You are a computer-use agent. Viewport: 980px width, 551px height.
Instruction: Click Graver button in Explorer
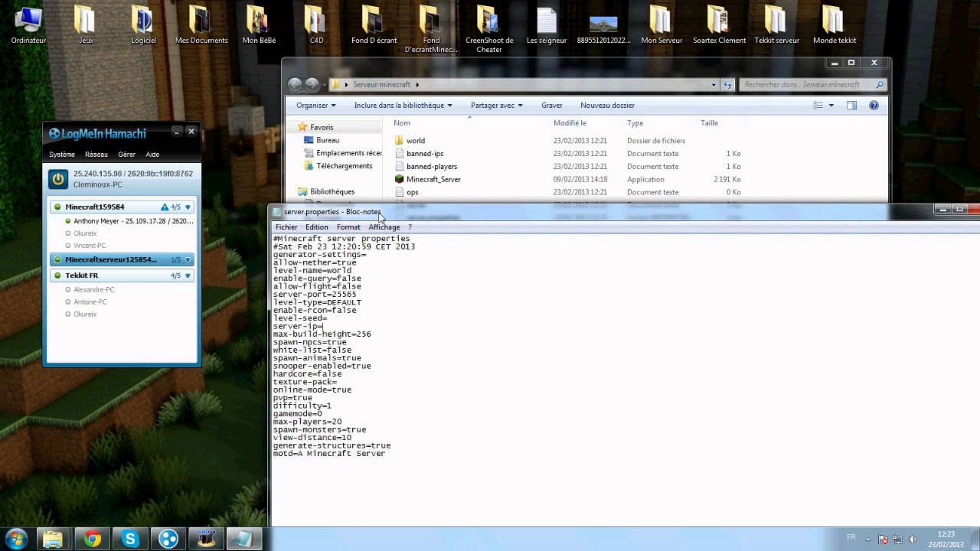pyautogui.click(x=551, y=106)
